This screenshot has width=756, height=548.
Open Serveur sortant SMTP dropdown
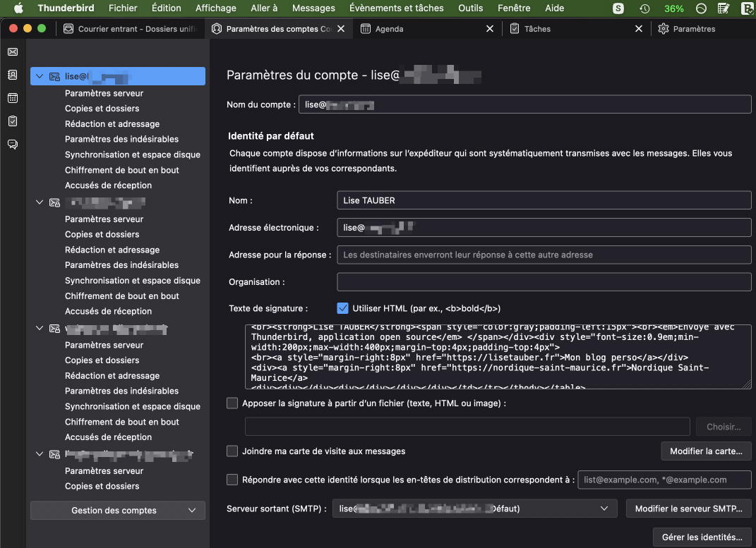click(x=473, y=509)
